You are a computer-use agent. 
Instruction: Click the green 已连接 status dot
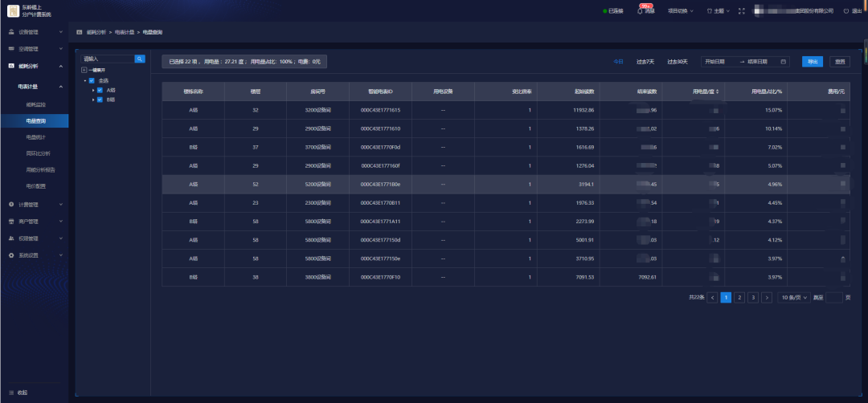coord(605,11)
